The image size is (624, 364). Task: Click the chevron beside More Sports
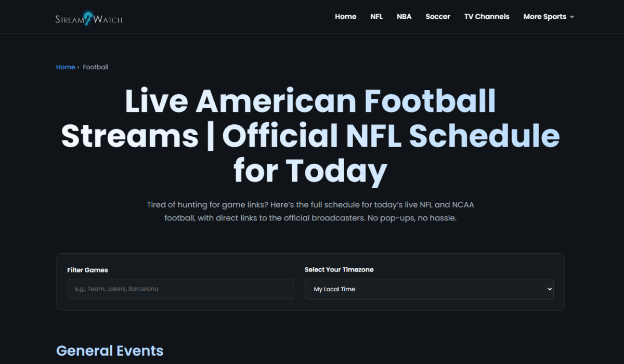[x=571, y=17]
